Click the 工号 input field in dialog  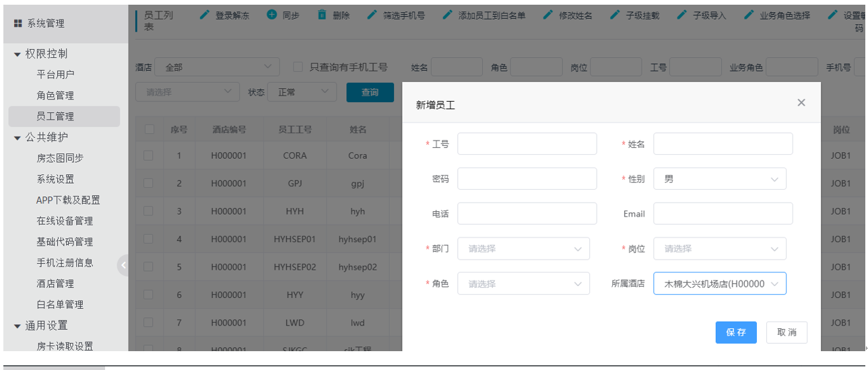527,144
